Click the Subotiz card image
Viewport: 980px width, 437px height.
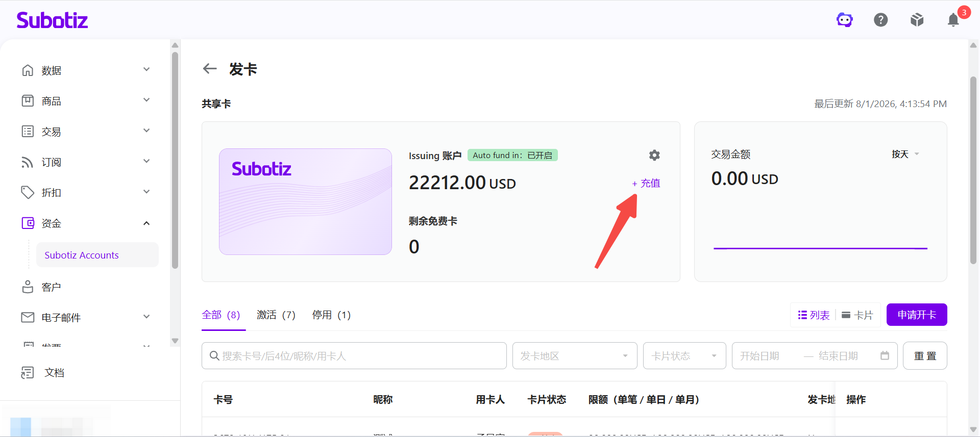(x=305, y=201)
